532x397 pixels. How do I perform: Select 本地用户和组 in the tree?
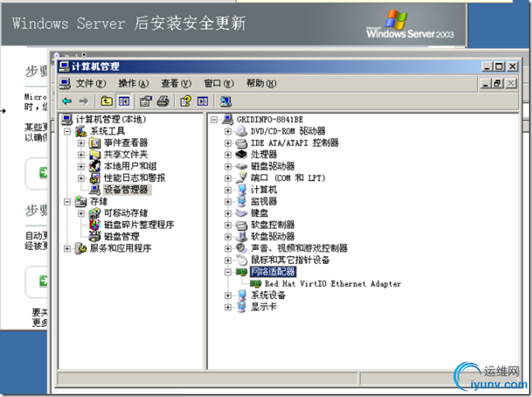(130, 166)
